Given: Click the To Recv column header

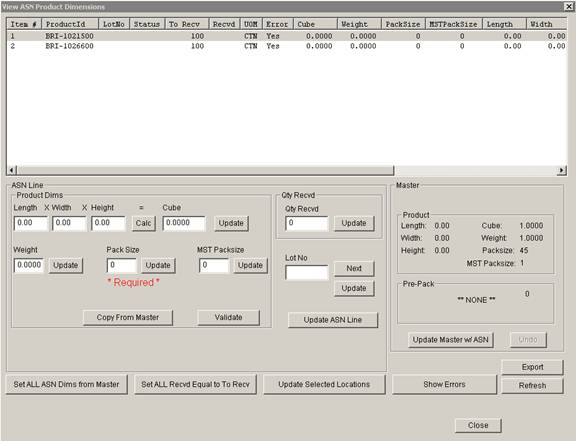Looking at the screenshot, I should click(x=187, y=24).
